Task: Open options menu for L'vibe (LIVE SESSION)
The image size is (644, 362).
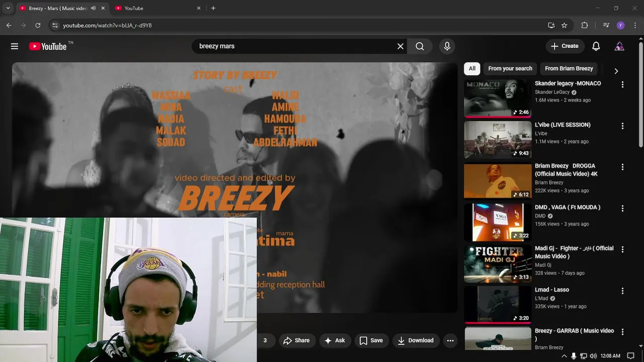Action: (x=622, y=126)
